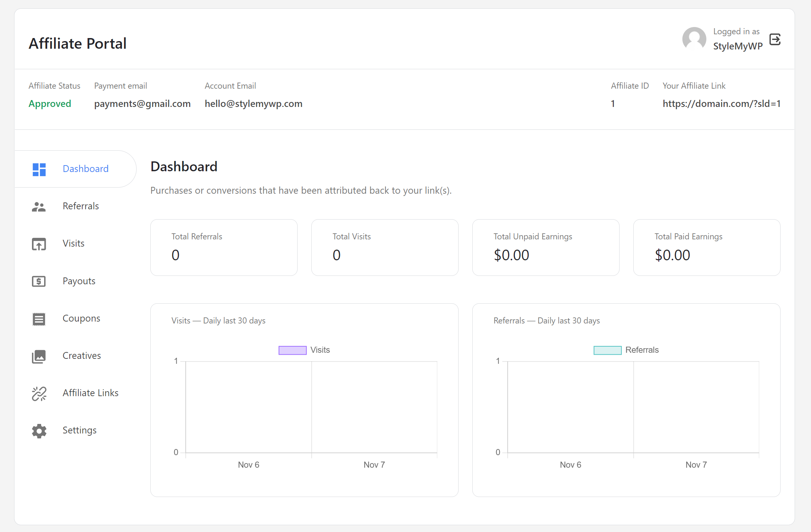Click the logout arrow icon
This screenshot has height=532, width=811.
point(775,39)
